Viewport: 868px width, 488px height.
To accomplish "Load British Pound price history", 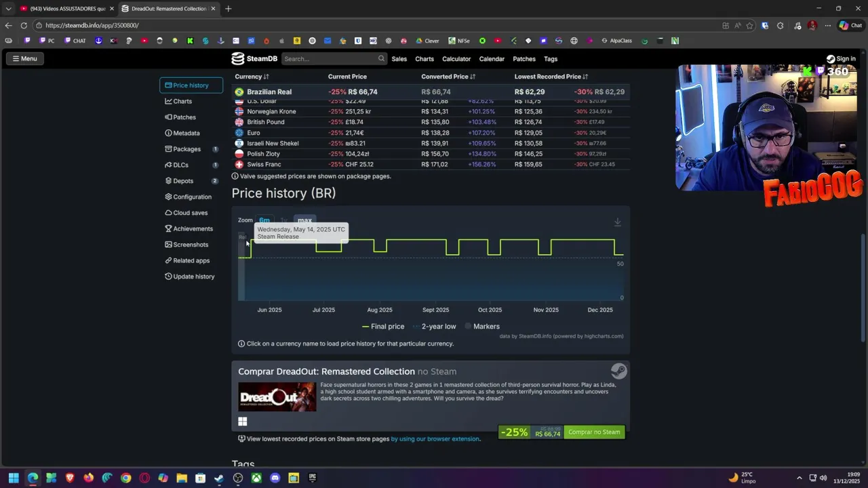I will [x=266, y=122].
